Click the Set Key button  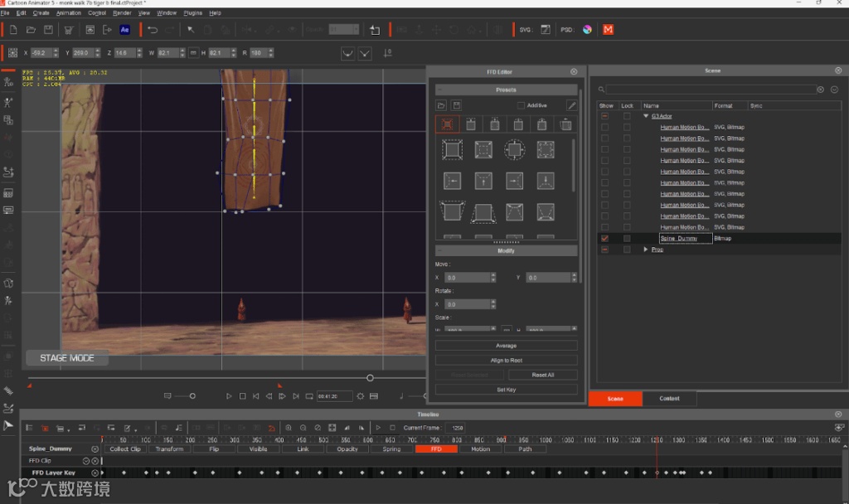[x=506, y=389]
